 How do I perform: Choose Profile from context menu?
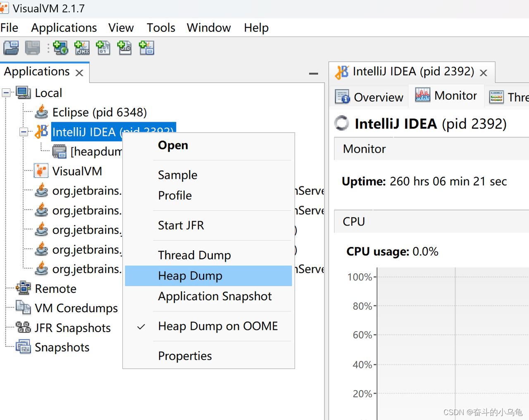point(208,195)
